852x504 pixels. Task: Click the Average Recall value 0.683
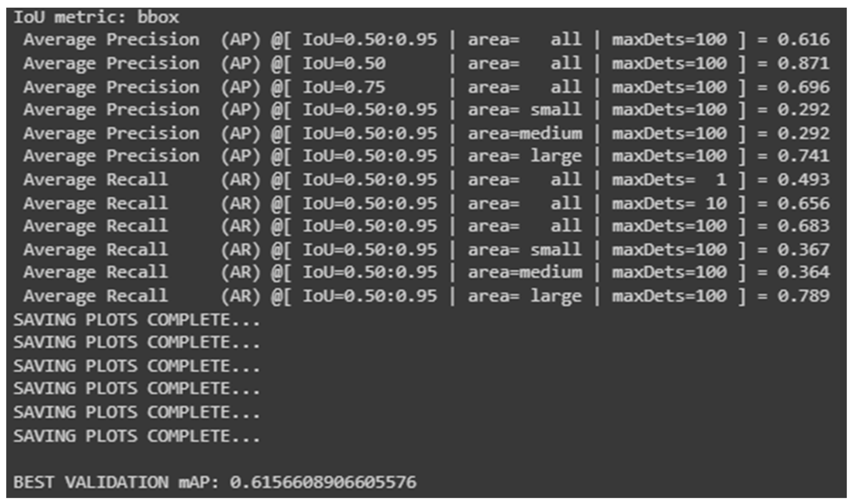coord(803,226)
